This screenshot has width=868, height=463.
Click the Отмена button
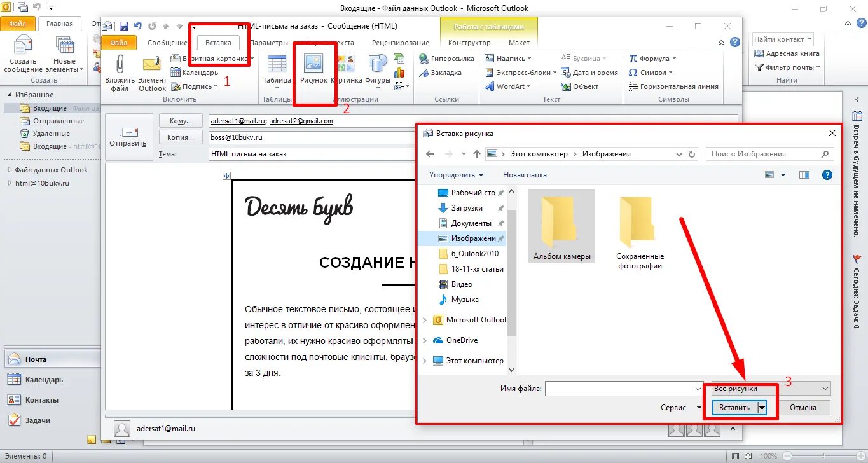[803, 408]
